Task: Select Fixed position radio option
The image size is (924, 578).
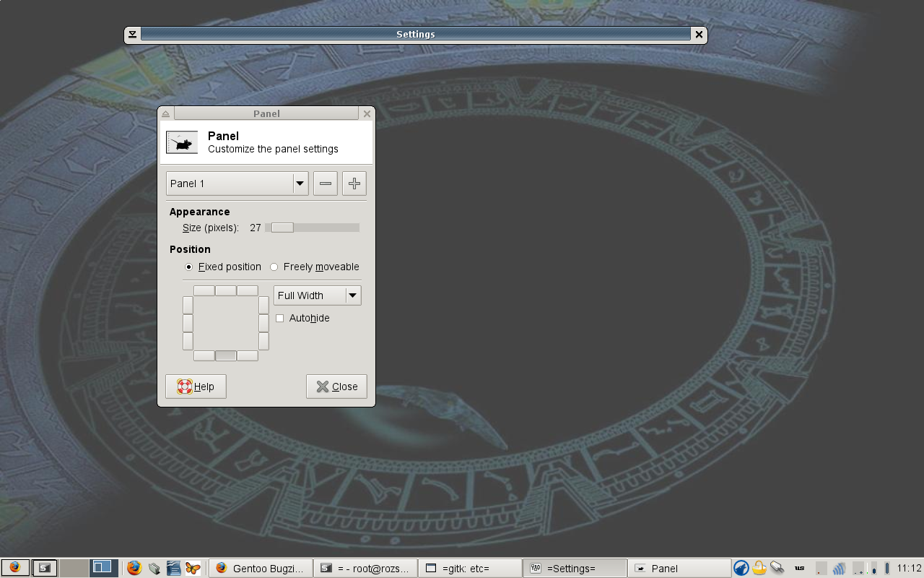Action: pos(189,267)
